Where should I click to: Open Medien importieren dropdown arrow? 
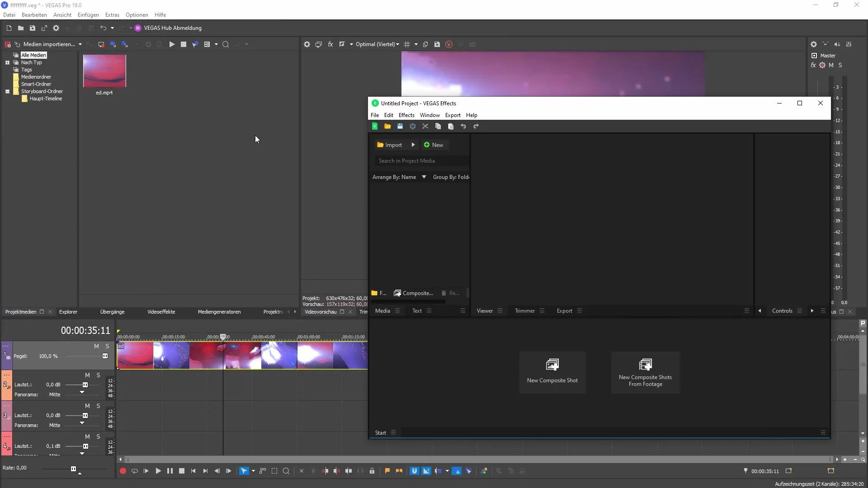point(80,44)
